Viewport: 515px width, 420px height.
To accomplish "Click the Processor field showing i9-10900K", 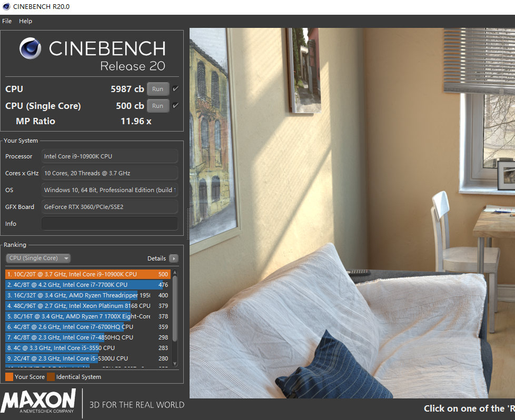I will click(110, 156).
